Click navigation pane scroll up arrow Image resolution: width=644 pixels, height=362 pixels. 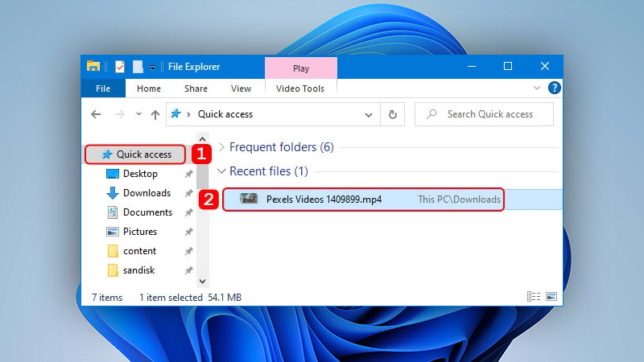(202, 139)
